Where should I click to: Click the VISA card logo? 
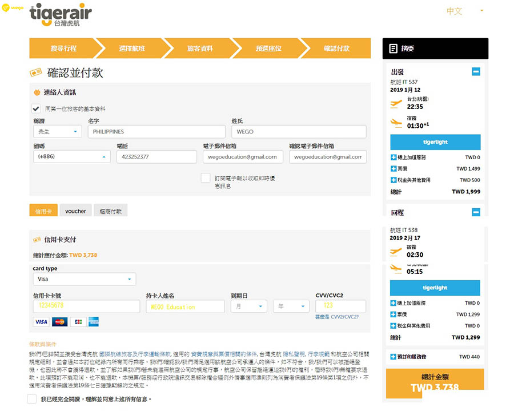pos(41,322)
